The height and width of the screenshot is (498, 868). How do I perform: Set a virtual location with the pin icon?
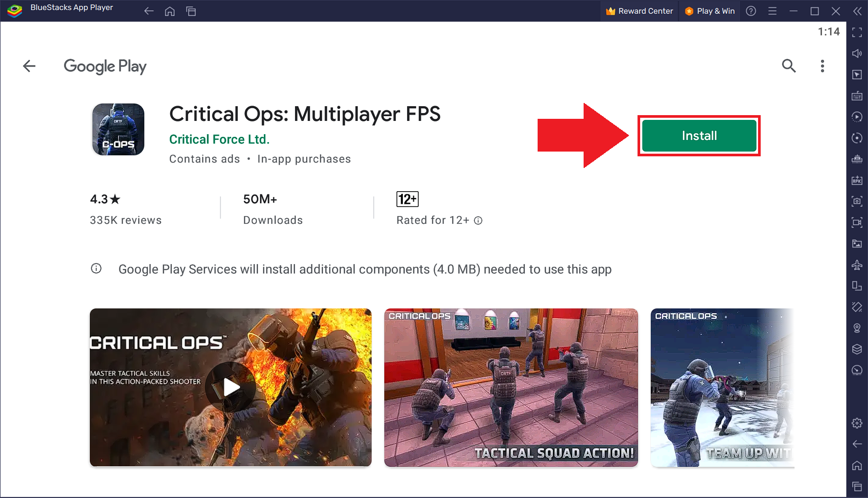click(x=857, y=328)
